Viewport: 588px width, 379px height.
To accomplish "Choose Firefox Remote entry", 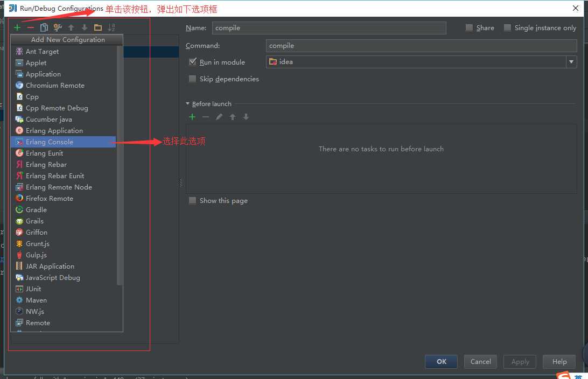I will click(x=64, y=198).
